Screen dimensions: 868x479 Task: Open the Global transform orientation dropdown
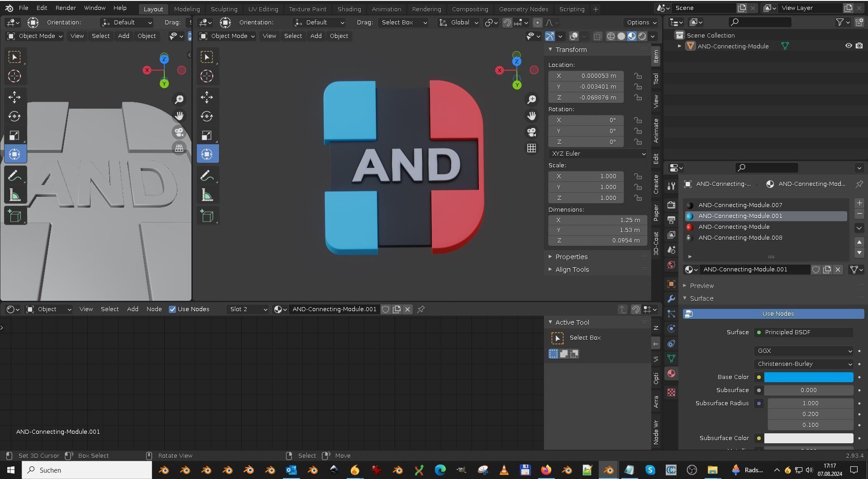(458, 23)
